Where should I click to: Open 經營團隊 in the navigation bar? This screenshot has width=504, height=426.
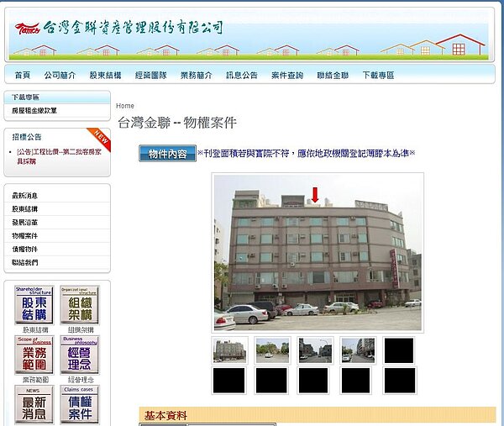pyautogui.click(x=150, y=76)
